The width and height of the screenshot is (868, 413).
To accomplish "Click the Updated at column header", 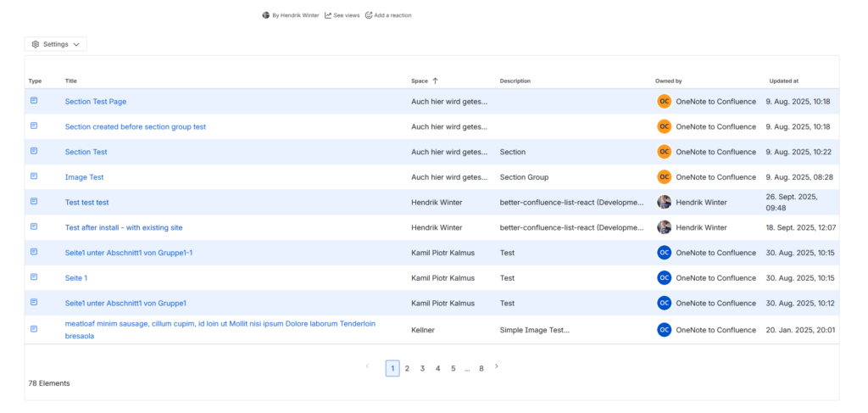I will [783, 81].
